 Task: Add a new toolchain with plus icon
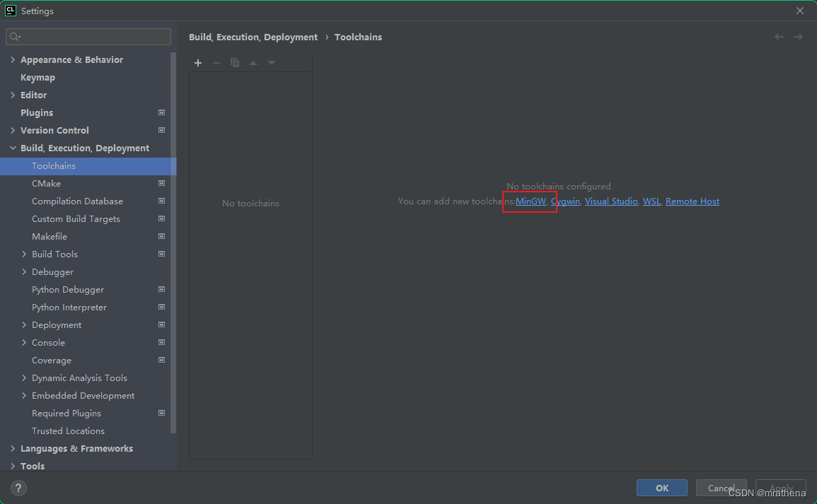click(x=198, y=63)
